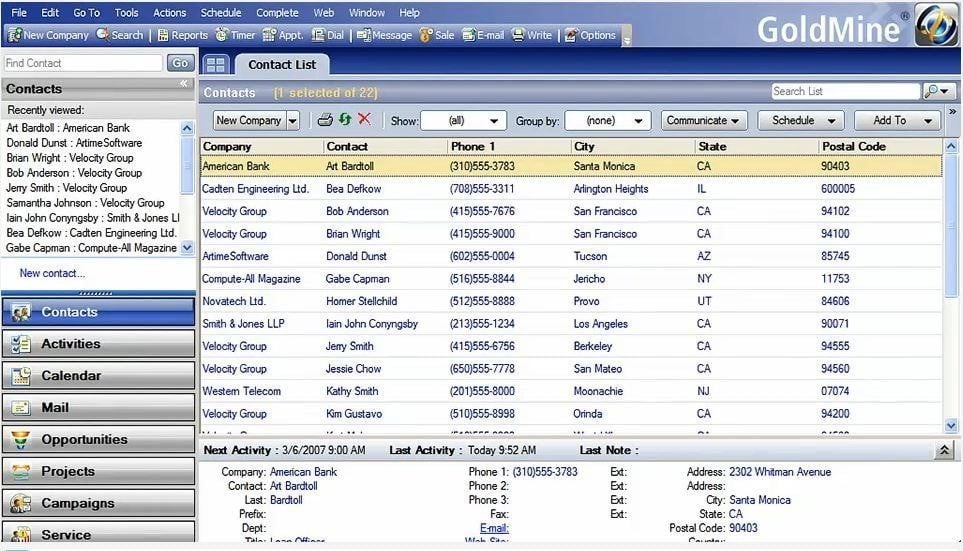Click the grid view icon beside Contact List
Image resolution: width=963 pixels, height=551 pixels.
(x=215, y=64)
